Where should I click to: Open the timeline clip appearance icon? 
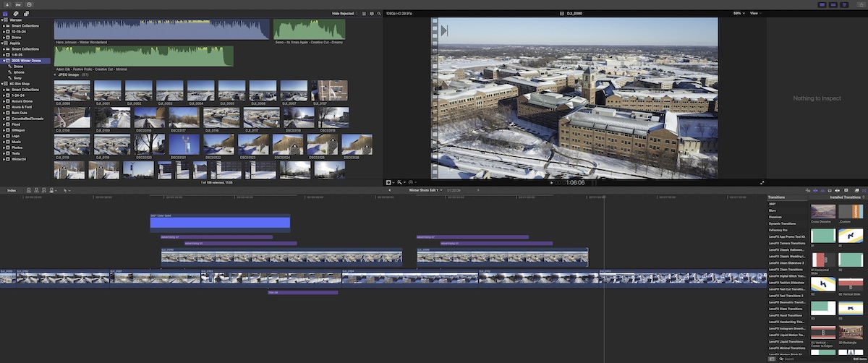tap(846, 190)
